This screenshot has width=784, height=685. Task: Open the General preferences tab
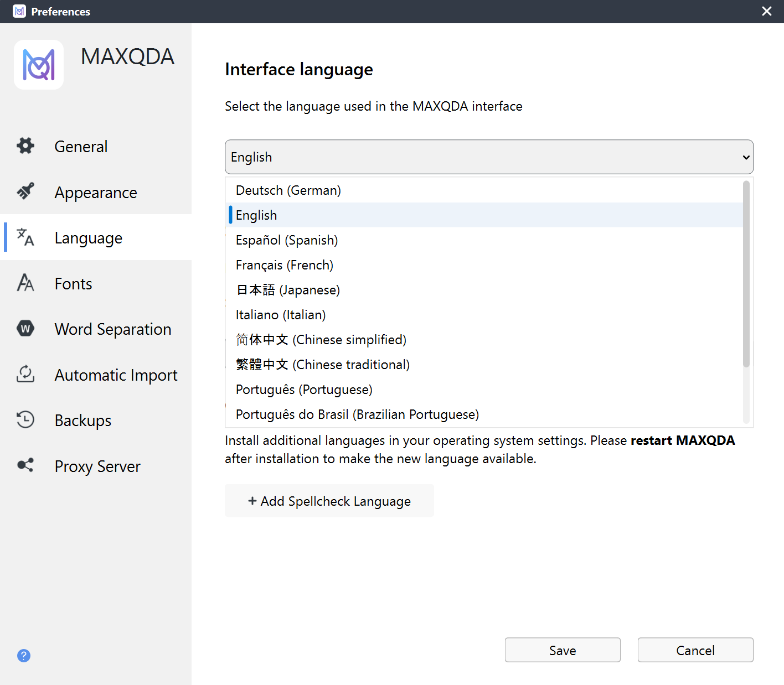pos(96,146)
